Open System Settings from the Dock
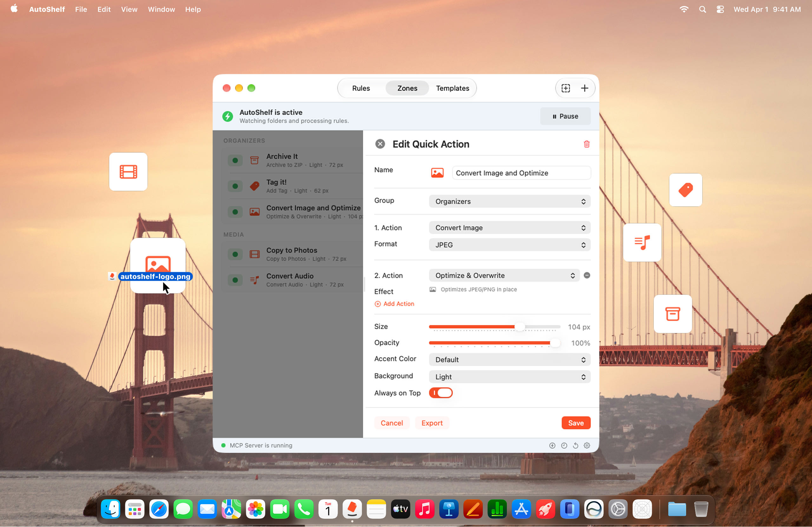 point(618,510)
